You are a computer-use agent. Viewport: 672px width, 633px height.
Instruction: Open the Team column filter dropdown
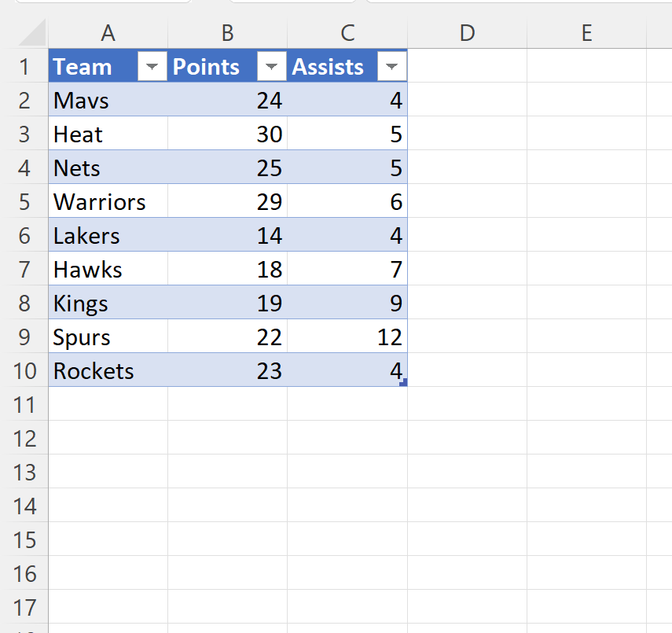pyautogui.click(x=152, y=68)
